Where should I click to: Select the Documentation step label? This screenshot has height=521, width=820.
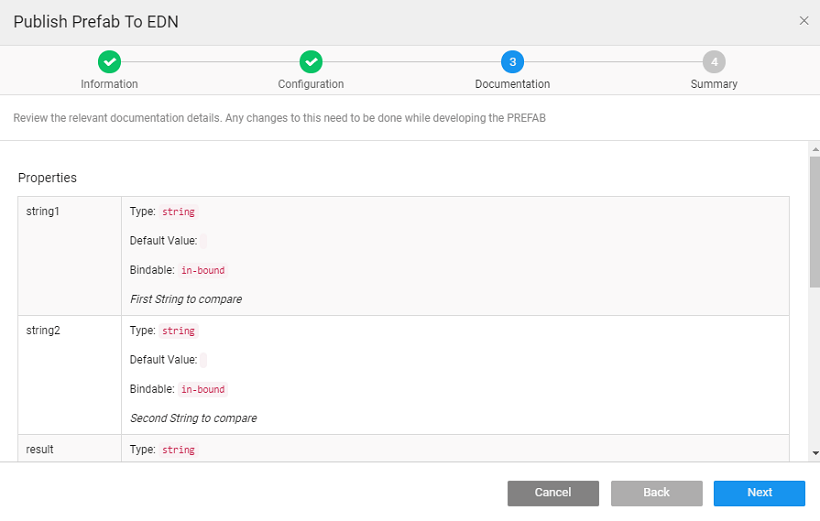[x=512, y=84]
